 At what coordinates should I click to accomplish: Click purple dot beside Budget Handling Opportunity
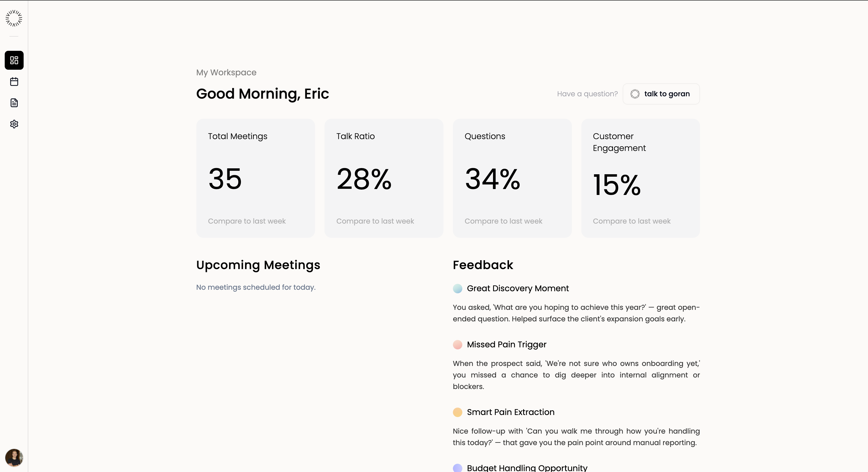457,468
